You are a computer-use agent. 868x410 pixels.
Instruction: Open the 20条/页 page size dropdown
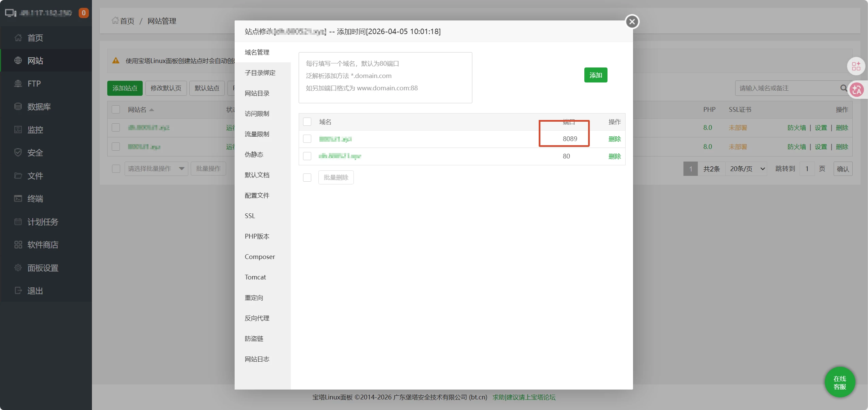coord(746,168)
